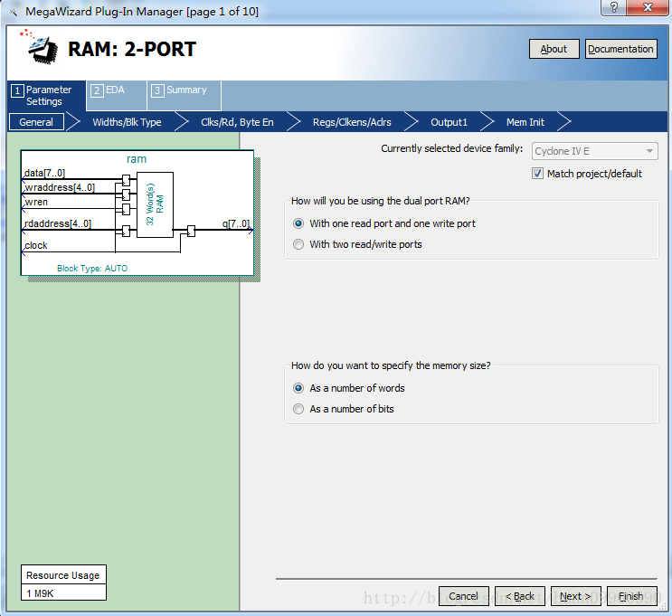Click the wren port label
Screen dimensions: 672x616
[x=36, y=202]
